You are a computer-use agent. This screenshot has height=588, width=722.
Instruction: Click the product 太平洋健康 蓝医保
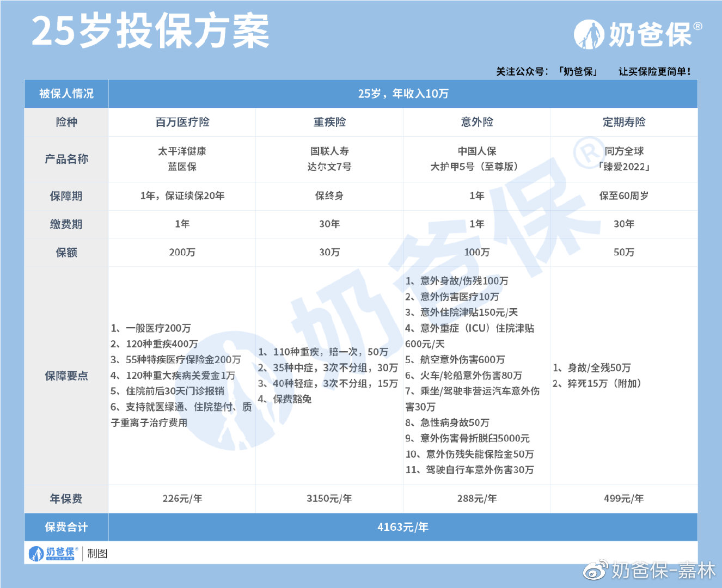coord(182,159)
